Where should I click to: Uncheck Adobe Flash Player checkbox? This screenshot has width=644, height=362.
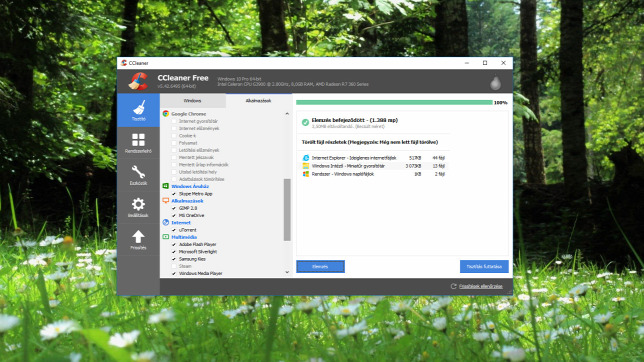174,244
